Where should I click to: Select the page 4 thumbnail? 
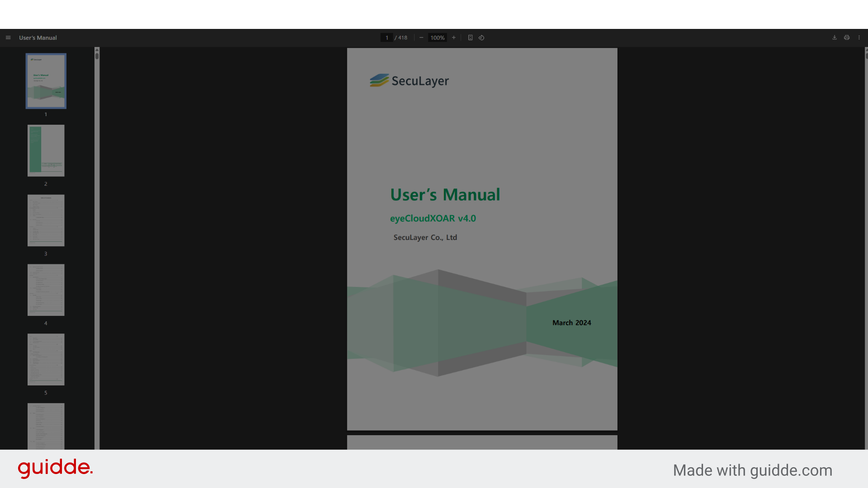click(46, 290)
